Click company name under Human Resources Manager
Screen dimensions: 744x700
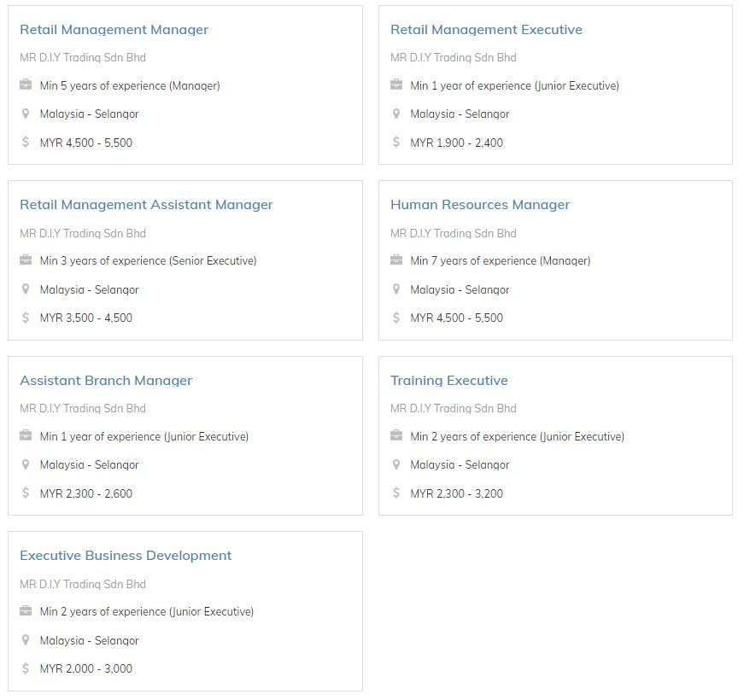click(x=453, y=233)
